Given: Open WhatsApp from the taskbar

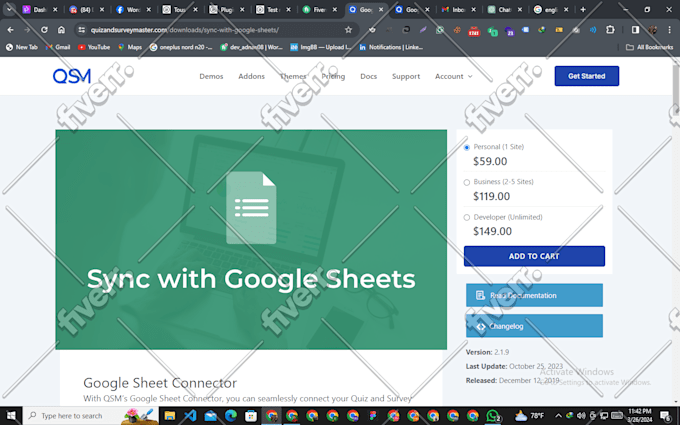Looking at the screenshot, I should [493, 415].
